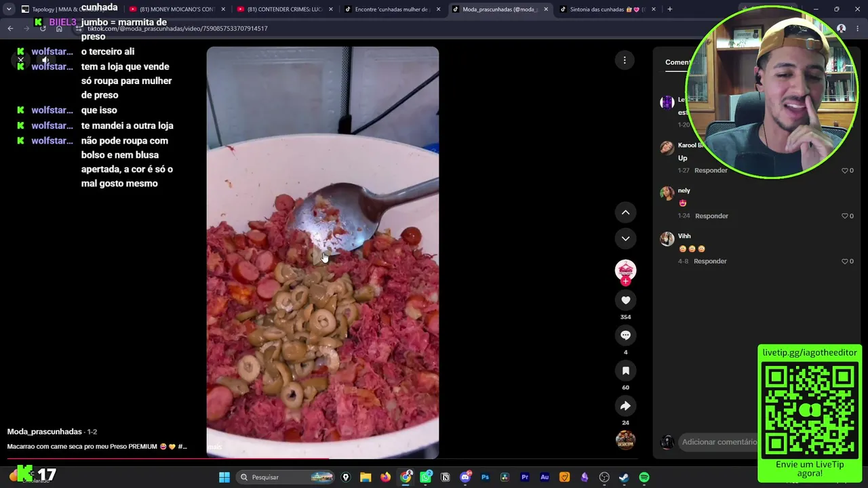Go to the next video with the down arrow
Image resolution: width=868 pixels, height=488 pixels.
(x=625, y=239)
